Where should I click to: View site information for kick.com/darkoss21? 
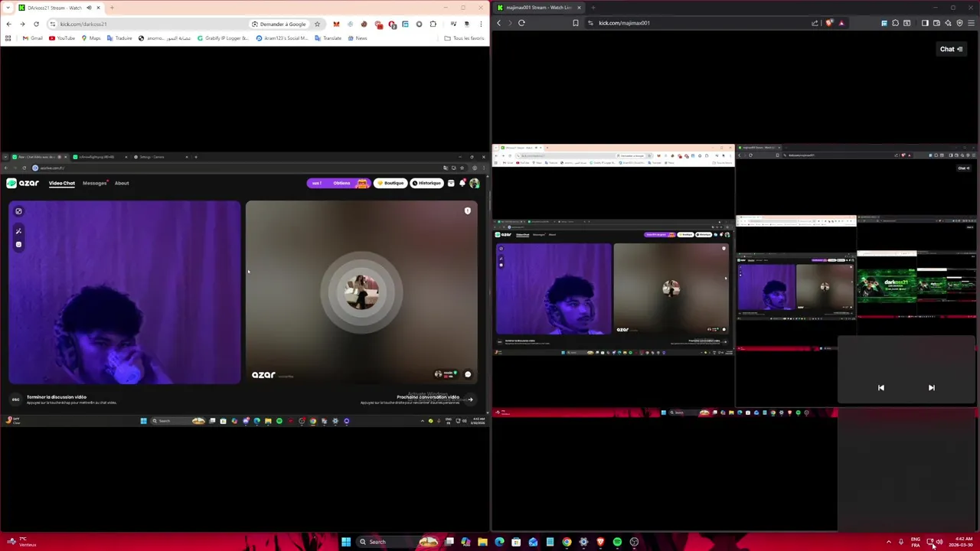[x=53, y=24]
